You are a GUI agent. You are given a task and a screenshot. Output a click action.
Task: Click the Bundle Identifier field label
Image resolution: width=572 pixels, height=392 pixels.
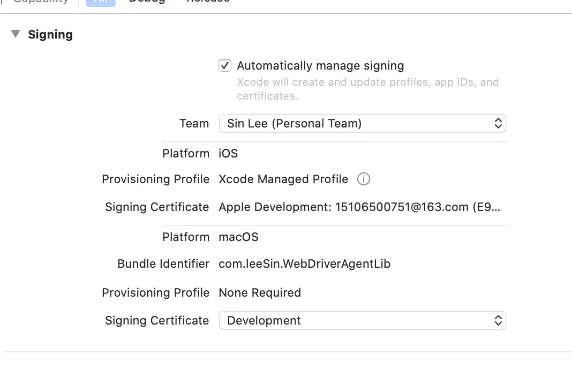click(163, 264)
